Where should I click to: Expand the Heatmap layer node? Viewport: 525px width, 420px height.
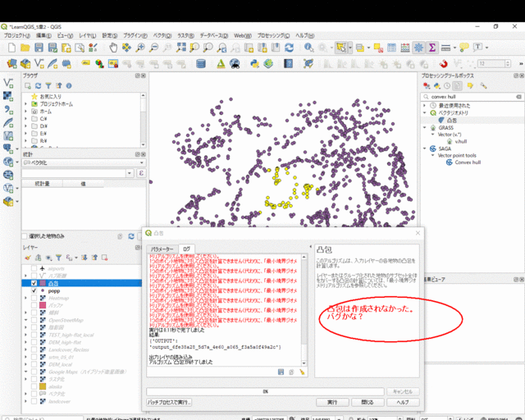[25, 298]
